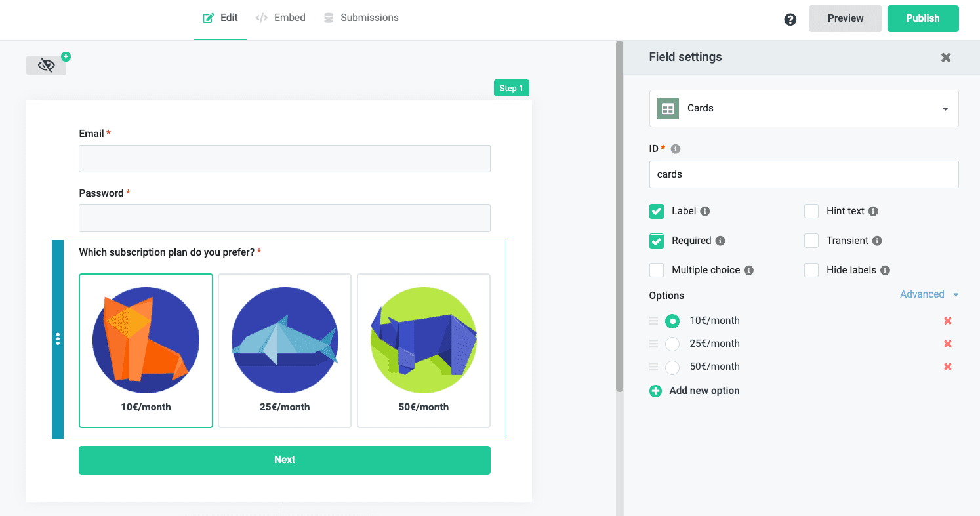Click the help question mark icon
This screenshot has height=516, width=980.
pyautogui.click(x=790, y=20)
